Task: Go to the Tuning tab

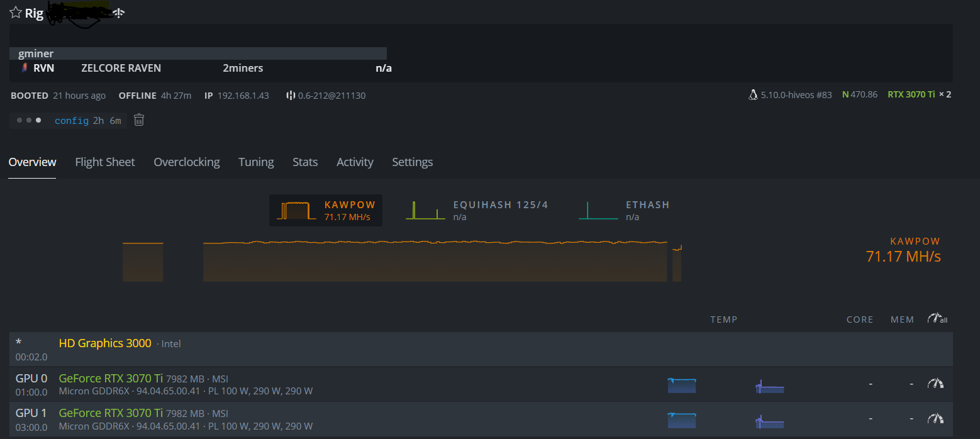Action: [256, 162]
